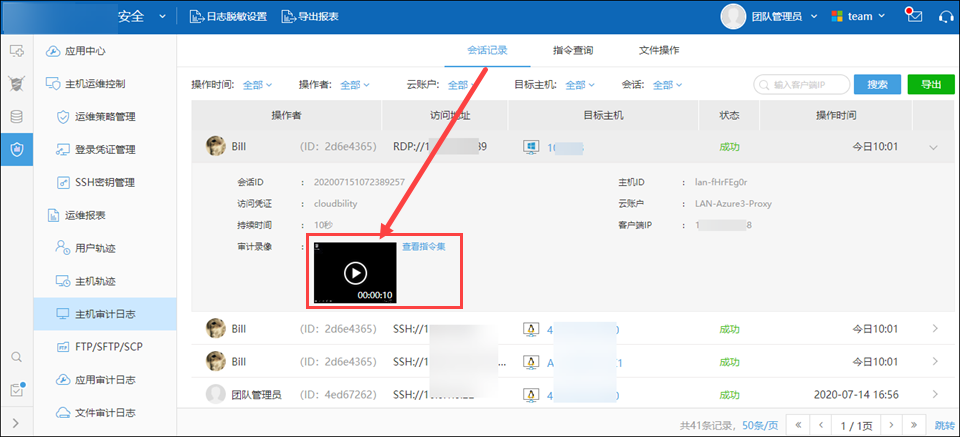This screenshot has height=438, width=960.
Task: Click the 操作时间 column header
Action: [836, 115]
